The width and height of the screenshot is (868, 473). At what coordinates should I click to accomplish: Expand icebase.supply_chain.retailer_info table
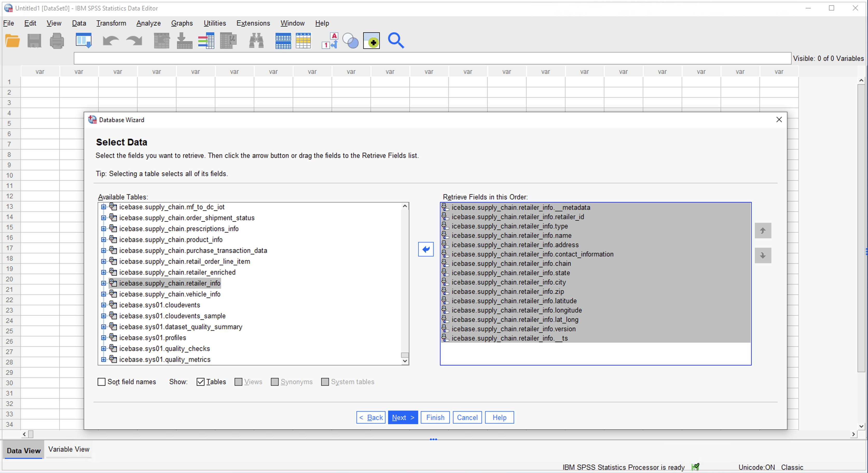[x=104, y=283]
